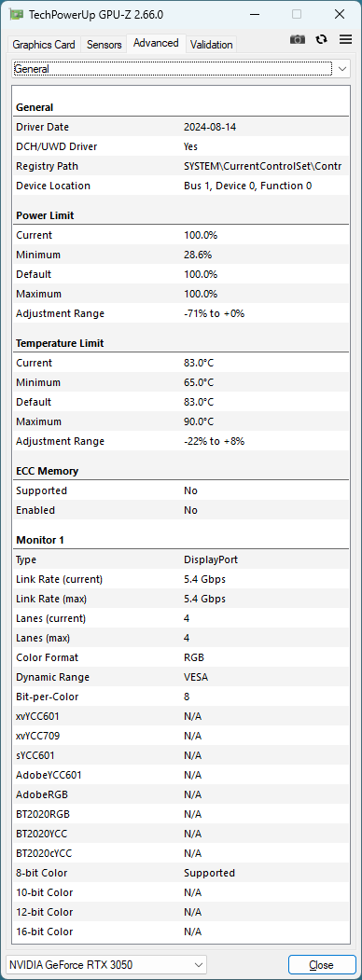Select the Driver Date row
This screenshot has width=362, height=980.
pos(181,127)
